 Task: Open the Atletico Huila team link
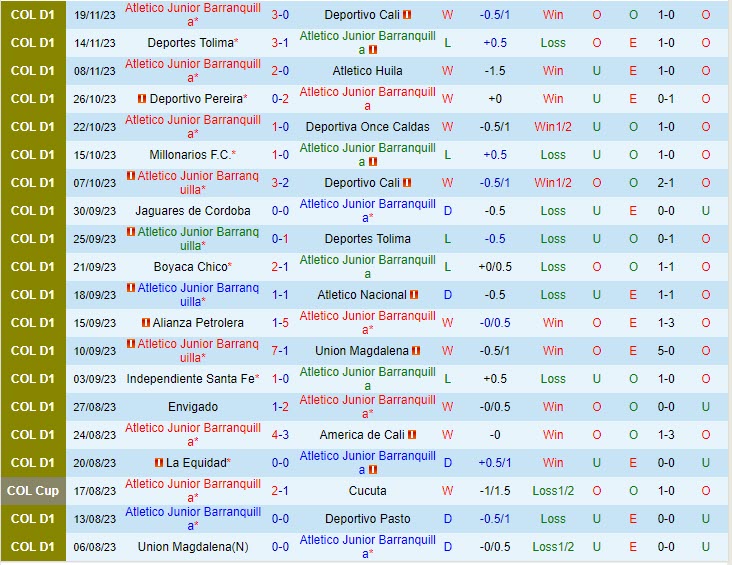[367, 71]
